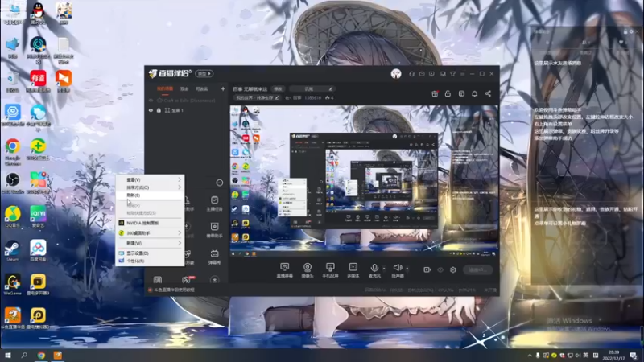The height and width of the screenshot is (362, 644).
Task: Hide the Craft to Exile source eye icon
Action: (x=151, y=100)
